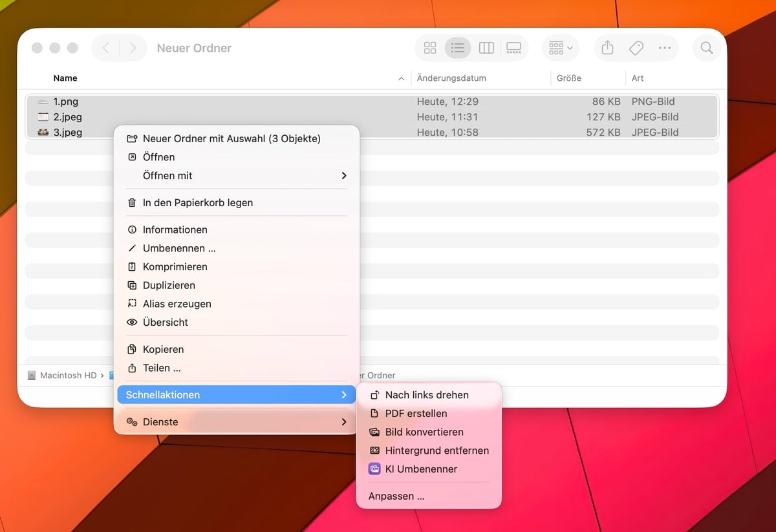
Task: Switch to gallery view
Action: (514, 48)
